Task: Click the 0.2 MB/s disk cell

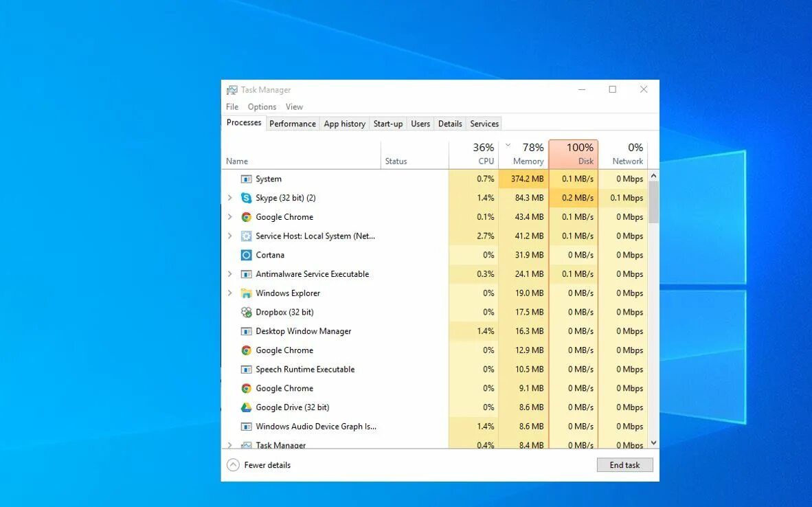Action: [573, 198]
